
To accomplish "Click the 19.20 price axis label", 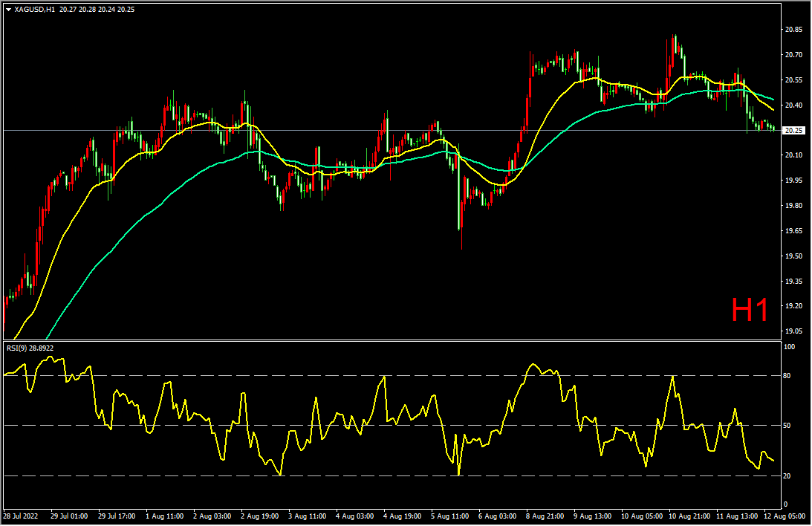I will point(794,306).
